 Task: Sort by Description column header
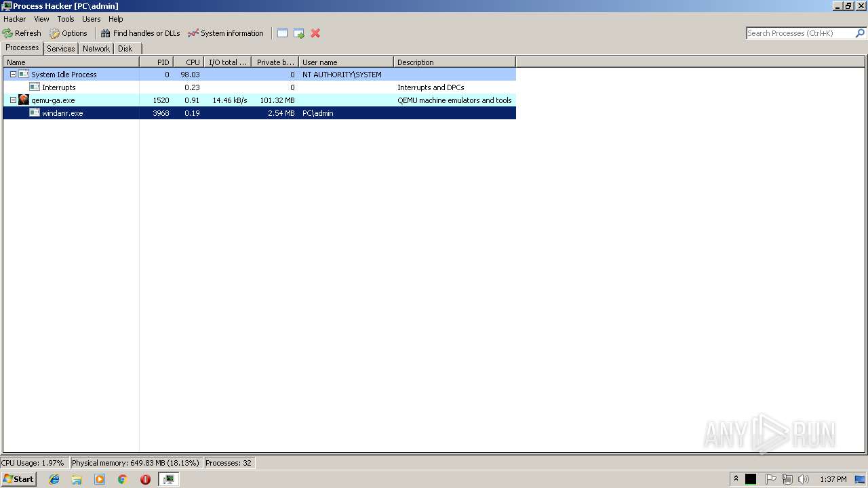click(454, 62)
